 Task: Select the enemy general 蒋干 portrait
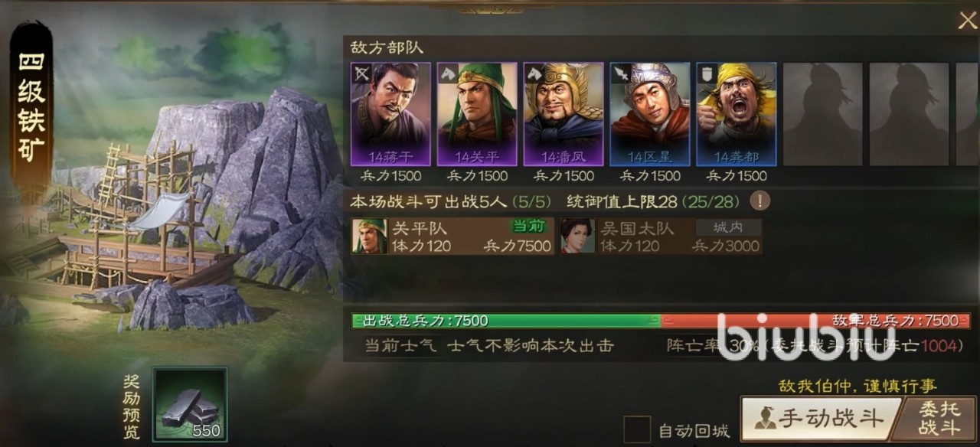pos(390,114)
